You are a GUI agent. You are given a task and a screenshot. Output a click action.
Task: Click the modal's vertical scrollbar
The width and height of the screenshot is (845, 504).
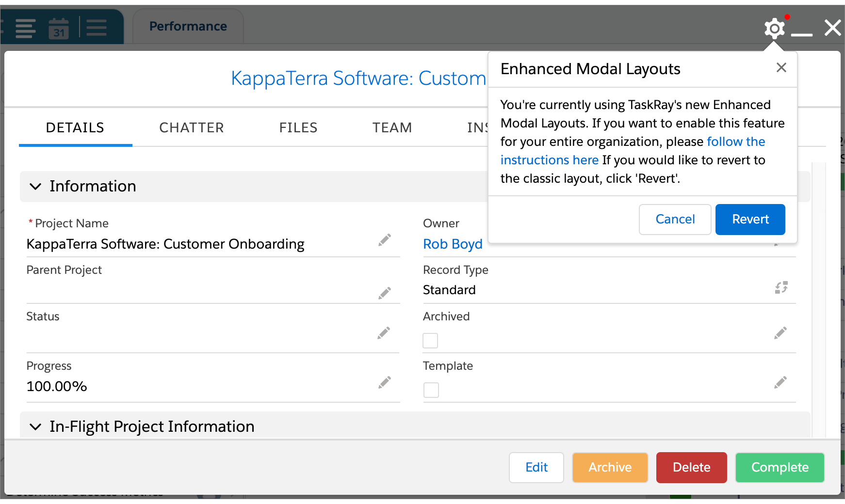pyautogui.click(x=819, y=300)
